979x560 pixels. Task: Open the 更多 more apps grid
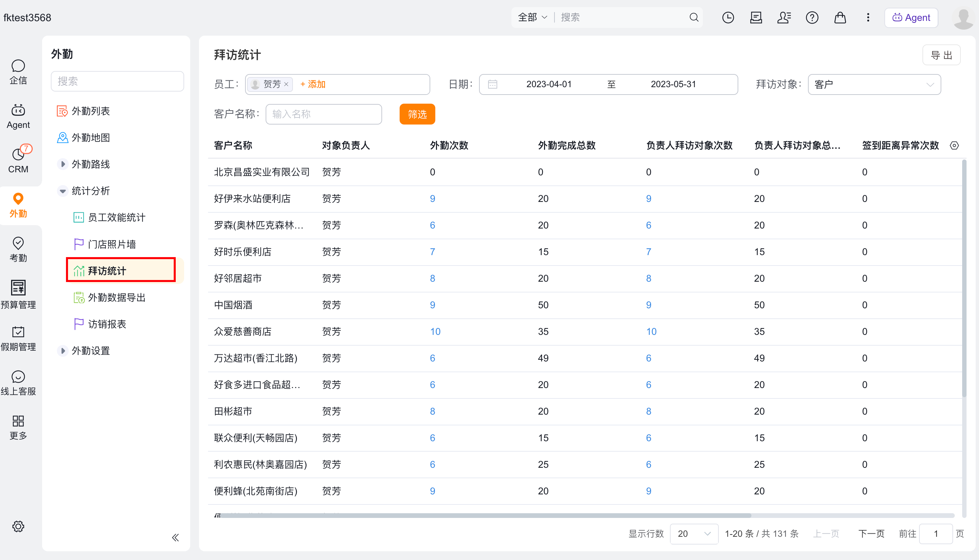[x=18, y=427]
